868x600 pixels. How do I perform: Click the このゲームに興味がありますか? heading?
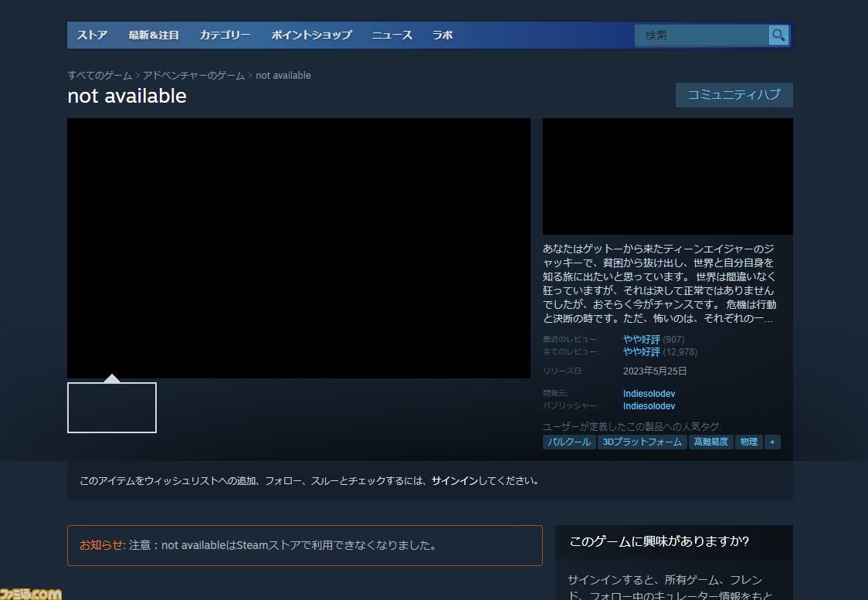point(659,541)
